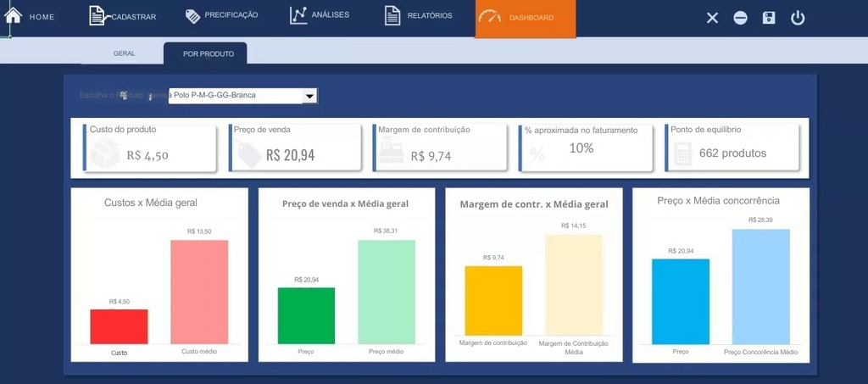This screenshot has width=868, height=384.
Task: Click the Relatórios report icon
Action: pos(392,15)
